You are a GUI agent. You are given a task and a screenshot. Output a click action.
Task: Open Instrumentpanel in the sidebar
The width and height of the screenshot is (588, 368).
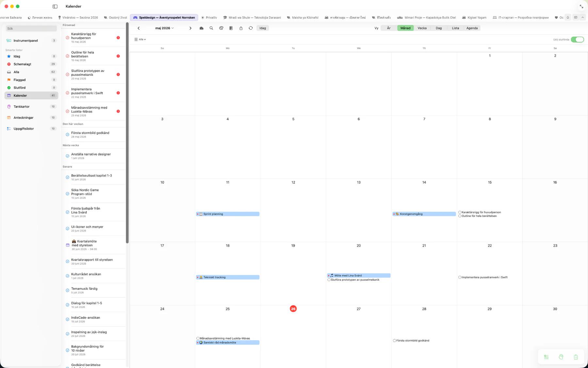click(31, 41)
